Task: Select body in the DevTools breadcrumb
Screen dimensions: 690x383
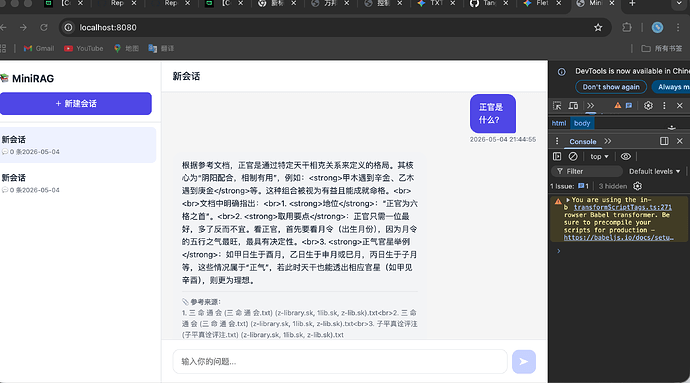Action: [582, 123]
